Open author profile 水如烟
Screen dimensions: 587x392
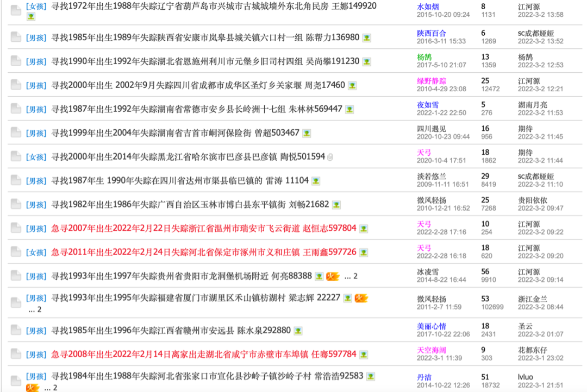tap(428, 7)
